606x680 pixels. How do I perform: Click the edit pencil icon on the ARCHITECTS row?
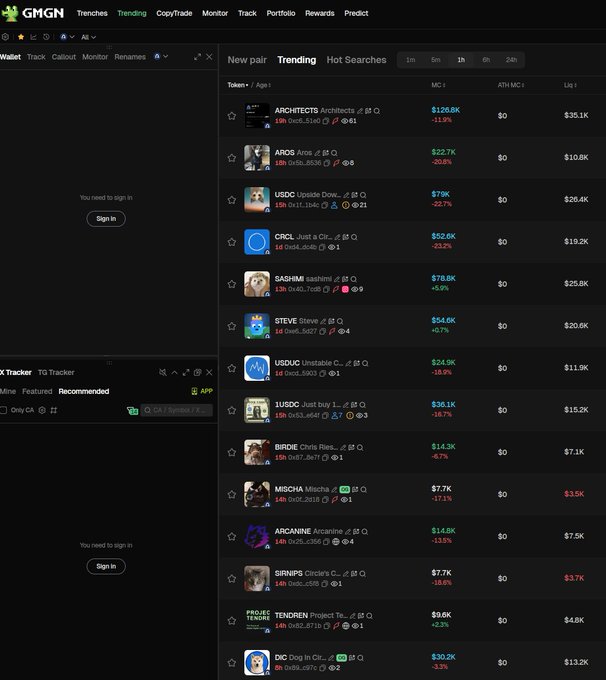tap(360, 111)
